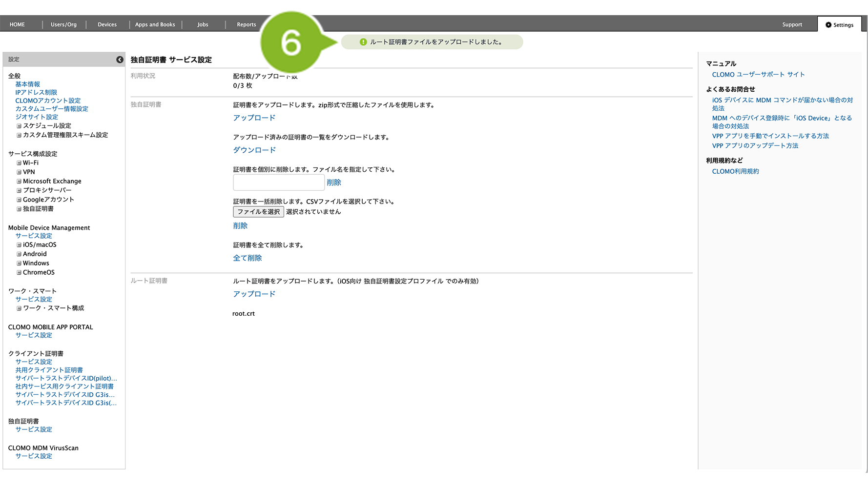Click 全て削除 to delete all certificates
Image resolution: width=868 pixels, height=488 pixels.
pos(248,258)
